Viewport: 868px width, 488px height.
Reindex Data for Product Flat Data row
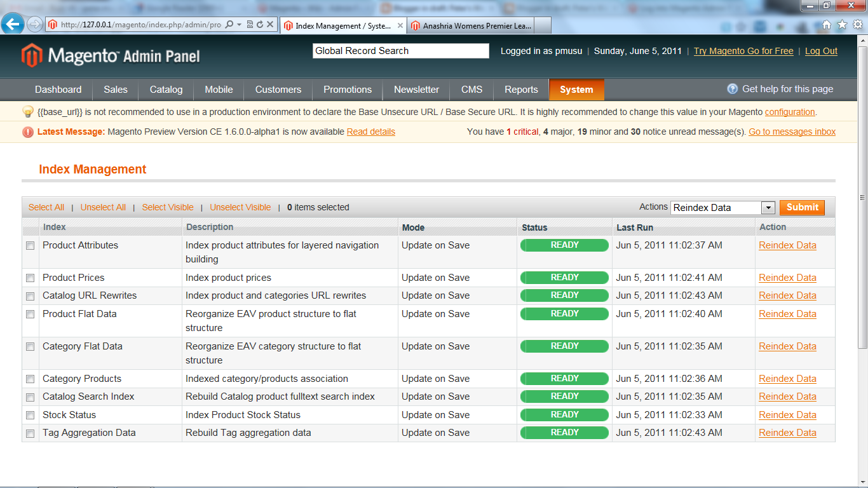click(x=787, y=314)
